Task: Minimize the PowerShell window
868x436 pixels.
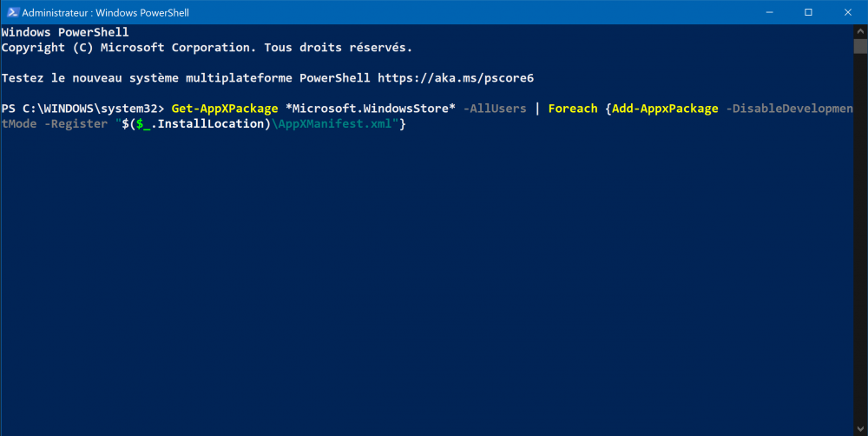Action: [769, 12]
